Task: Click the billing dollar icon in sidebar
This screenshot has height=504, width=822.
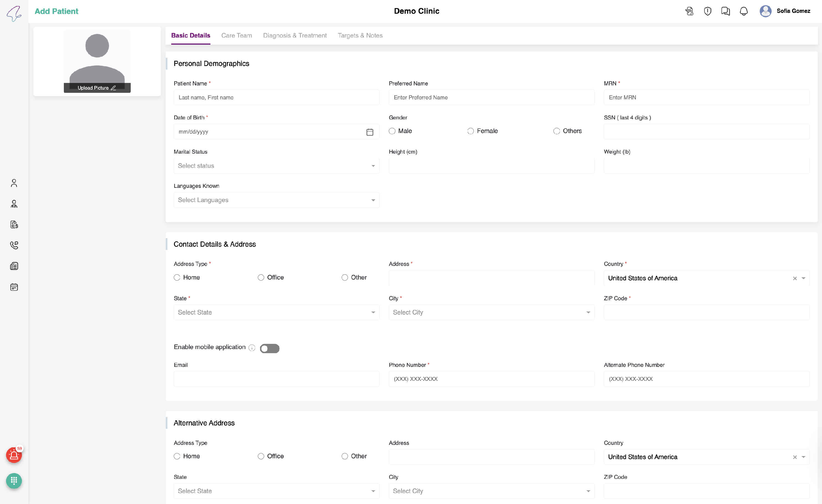Action: click(x=14, y=225)
